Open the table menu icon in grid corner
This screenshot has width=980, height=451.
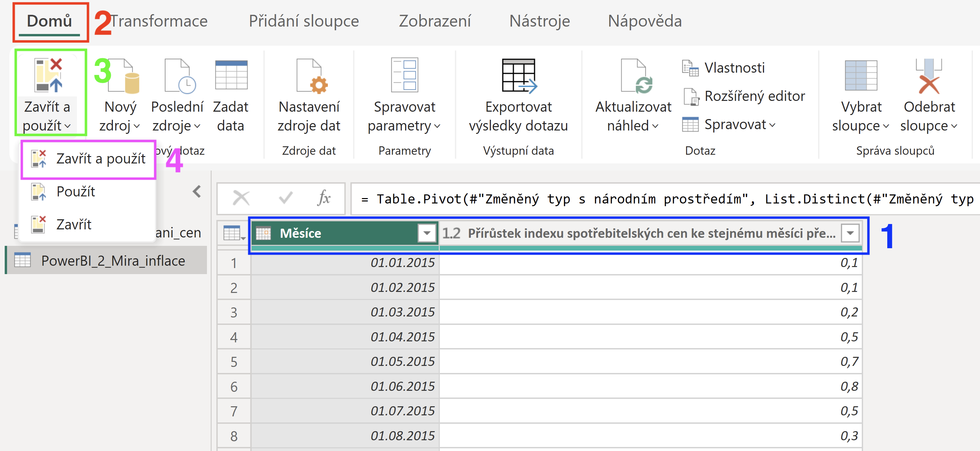(x=235, y=233)
